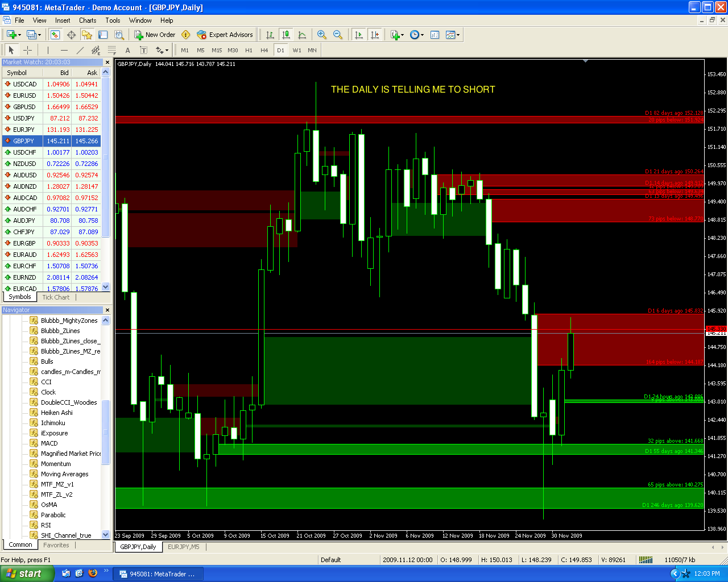Select the Text Label tool
Screen dimensions: 728x582
pyautogui.click(x=143, y=50)
